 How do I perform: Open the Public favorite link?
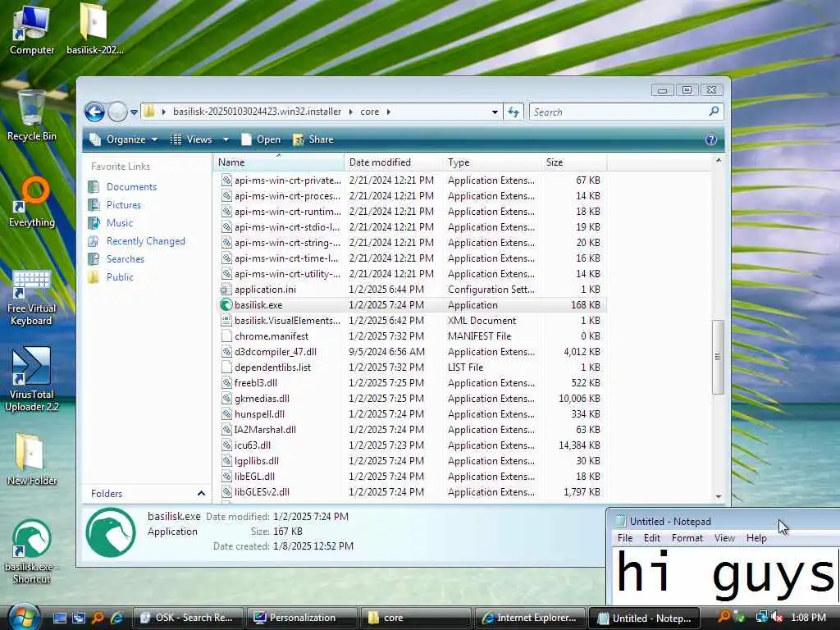[x=120, y=277]
